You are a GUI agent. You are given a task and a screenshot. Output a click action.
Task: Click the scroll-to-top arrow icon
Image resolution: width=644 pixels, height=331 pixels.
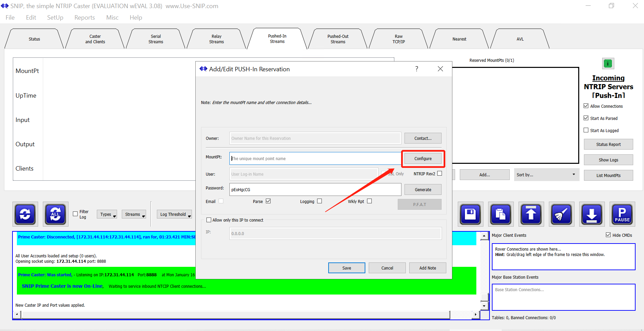pyautogui.click(x=531, y=214)
